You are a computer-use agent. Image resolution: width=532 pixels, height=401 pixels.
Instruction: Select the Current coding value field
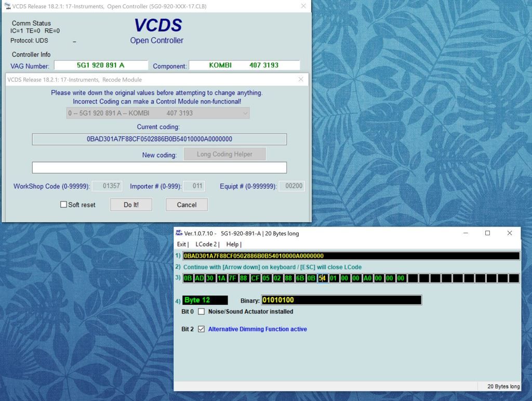[x=159, y=139]
